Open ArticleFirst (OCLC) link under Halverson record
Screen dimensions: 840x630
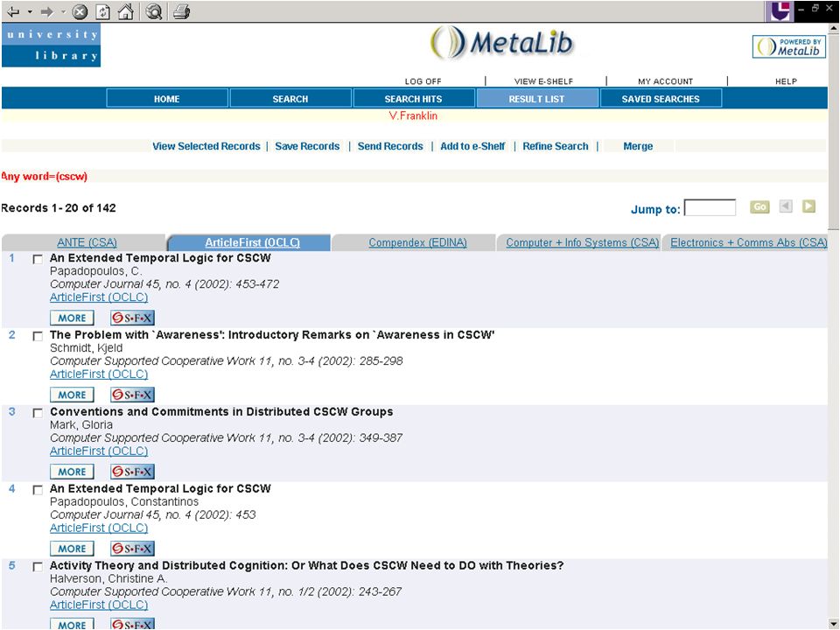click(99, 605)
